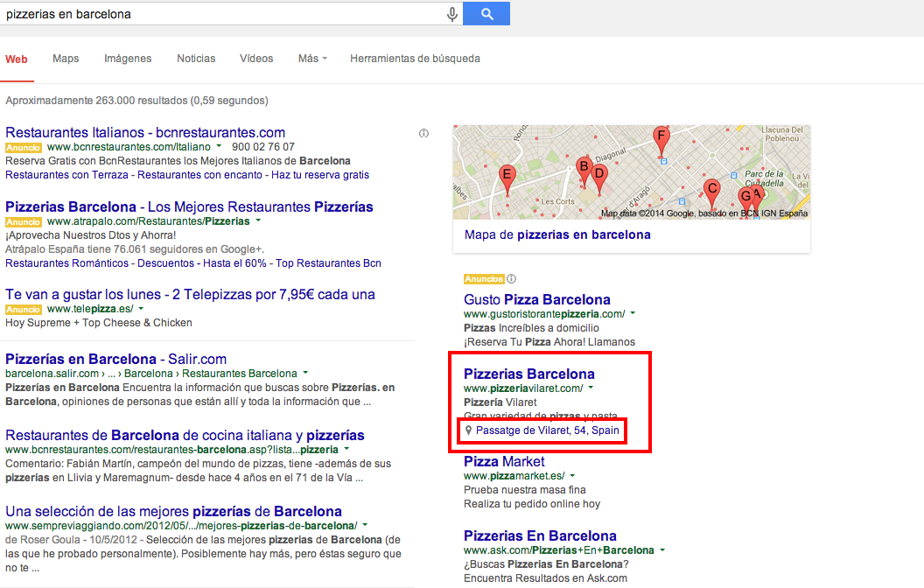Click Top Restaurantes Bcn sitelink
Viewport: 924px width, 588px height.
(328, 263)
